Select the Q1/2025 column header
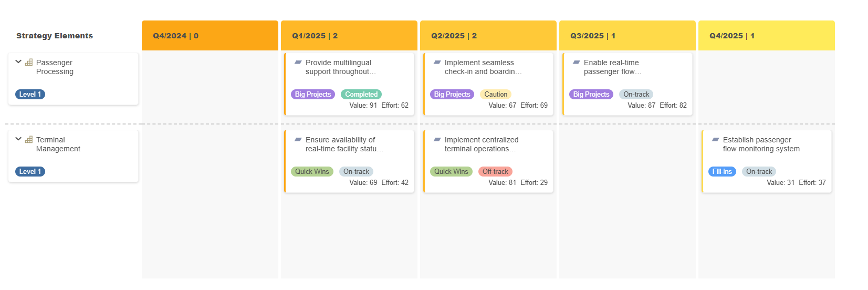 (x=349, y=36)
